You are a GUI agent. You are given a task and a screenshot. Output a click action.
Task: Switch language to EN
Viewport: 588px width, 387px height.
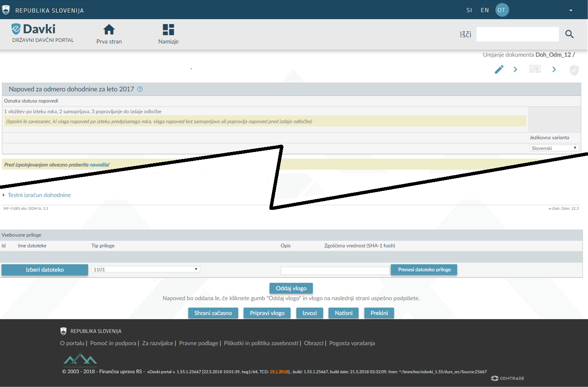[x=484, y=10]
